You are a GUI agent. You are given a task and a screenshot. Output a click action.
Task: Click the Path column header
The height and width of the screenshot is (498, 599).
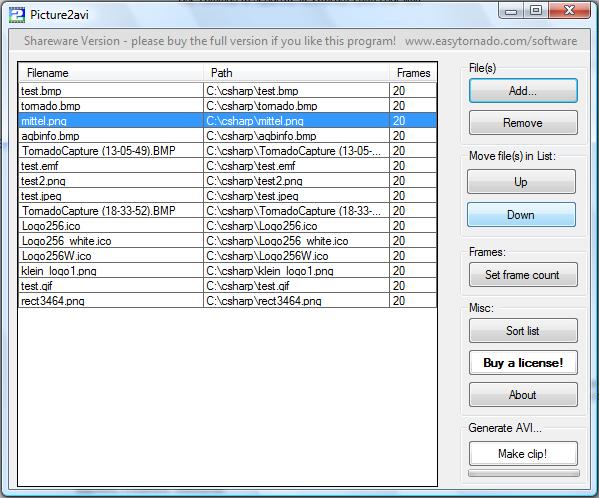coord(296,73)
